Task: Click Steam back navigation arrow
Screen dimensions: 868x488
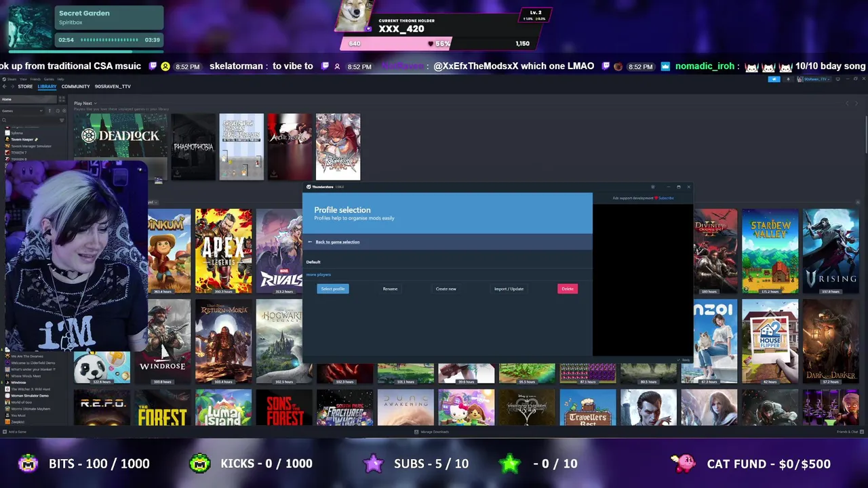Action: pyautogui.click(x=5, y=87)
